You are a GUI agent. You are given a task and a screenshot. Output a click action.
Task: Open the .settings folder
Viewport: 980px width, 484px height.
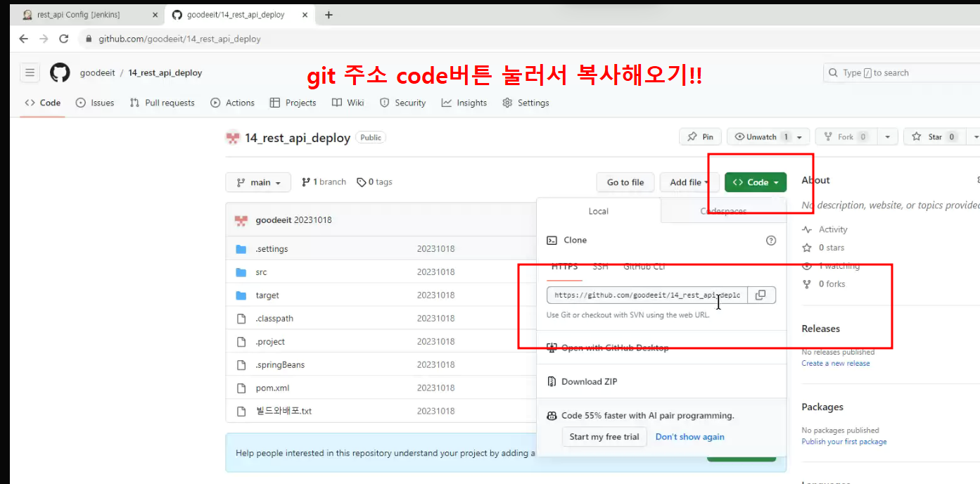click(272, 249)
